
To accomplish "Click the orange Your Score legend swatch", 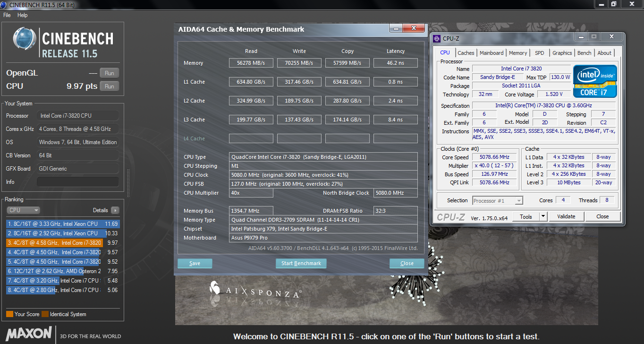I will (x=9, y=314).
